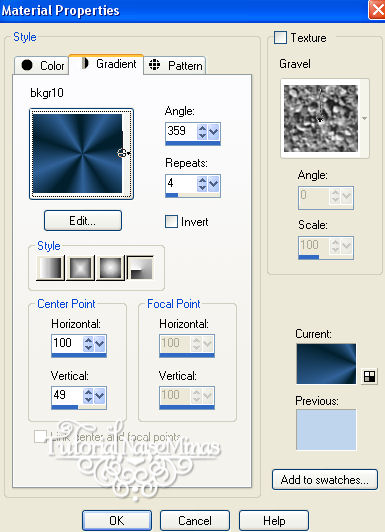385x532 pixels.
Task: Open the bkgr10 gradient picker dropdown
Action: [128, 154]
